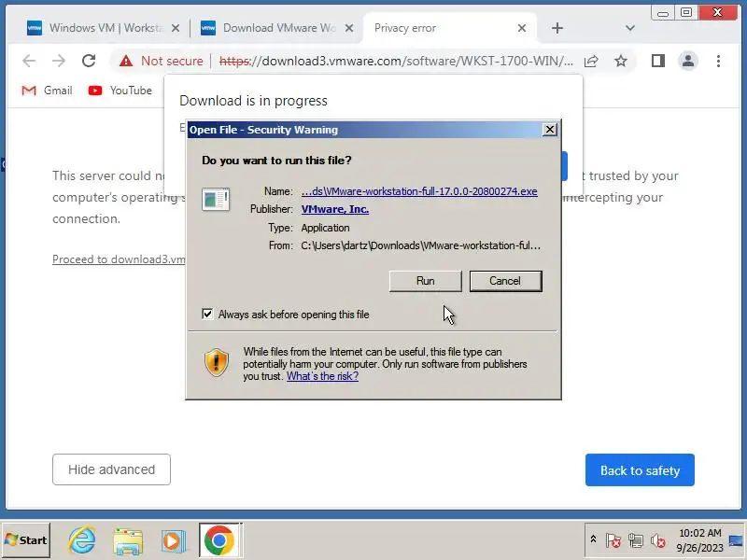Close the Security Warning dialog with X

pos(550,130)
